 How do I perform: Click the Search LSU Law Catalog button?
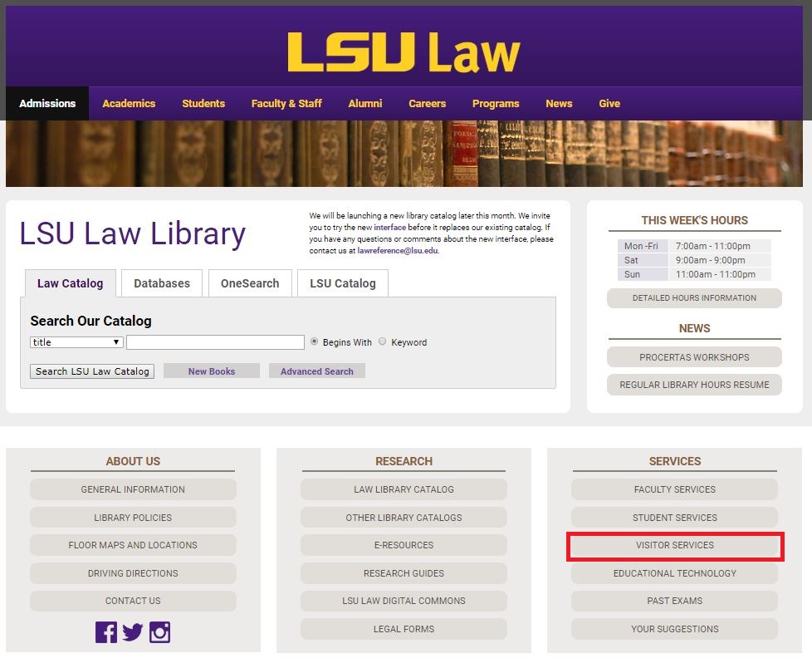click(92, 371)
